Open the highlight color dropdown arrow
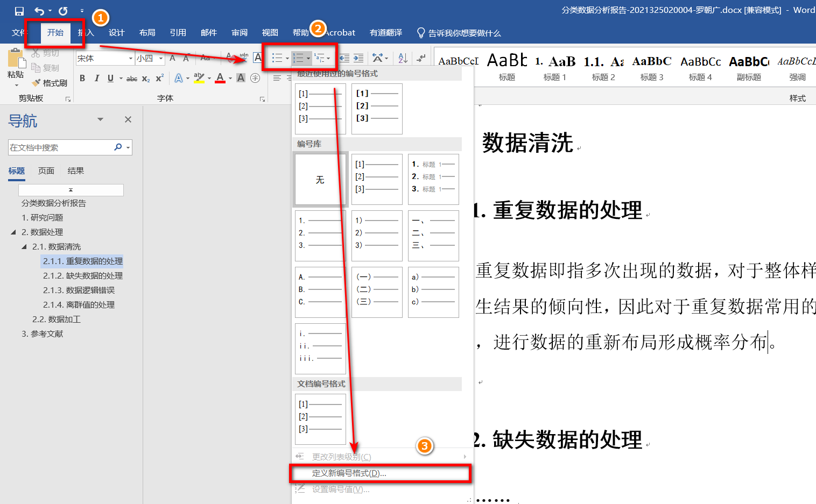The width and height of the screenshot is (816, 504). [209, 79]
